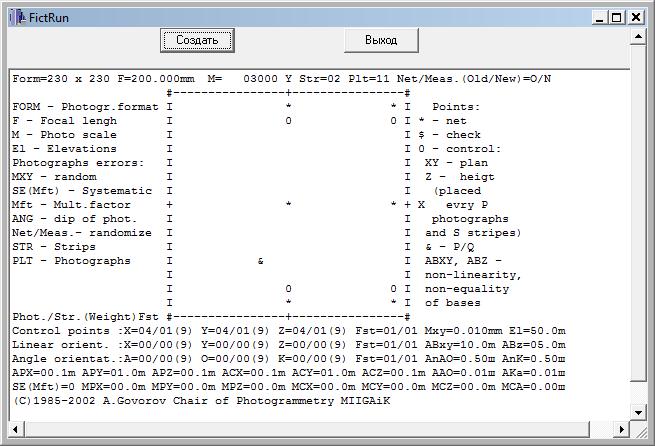Click the 'Plt=11' value
Image resolution: width=655 pixels, height=446 pixels.
pos(369,79)
